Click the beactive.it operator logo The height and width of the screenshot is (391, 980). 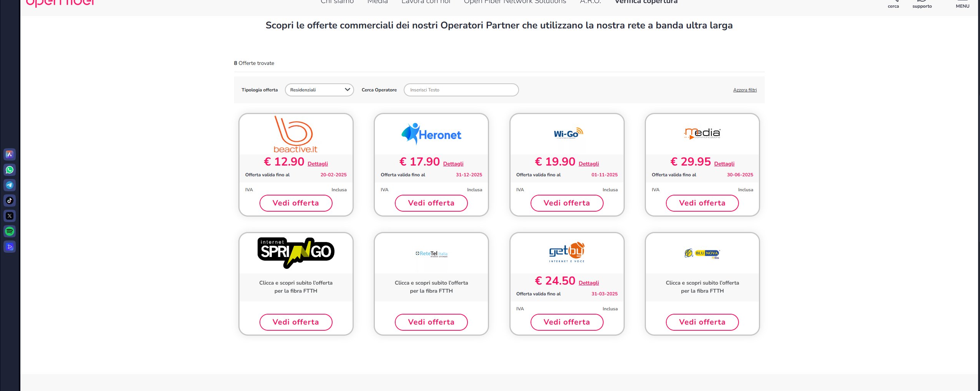(295, 134)
